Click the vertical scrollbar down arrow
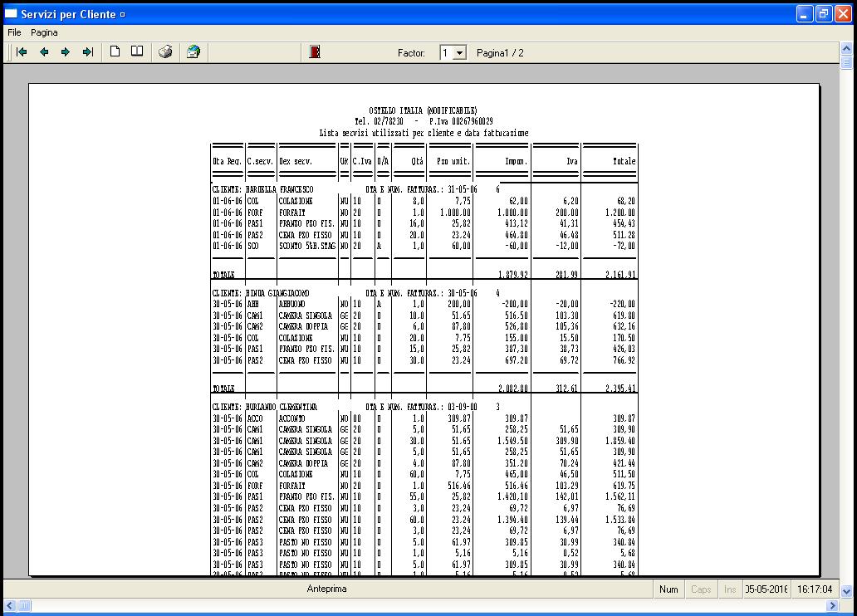Viewport: 857px width, 616px height. [846, 591]
